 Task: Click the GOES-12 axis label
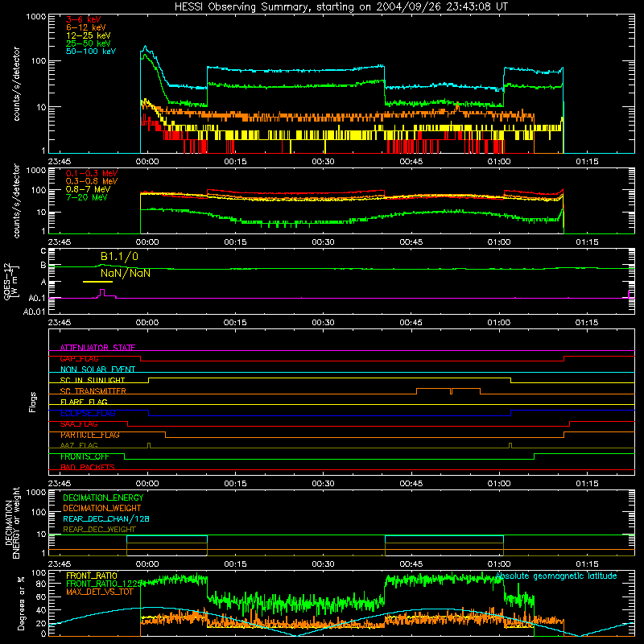tap(11, 281)
